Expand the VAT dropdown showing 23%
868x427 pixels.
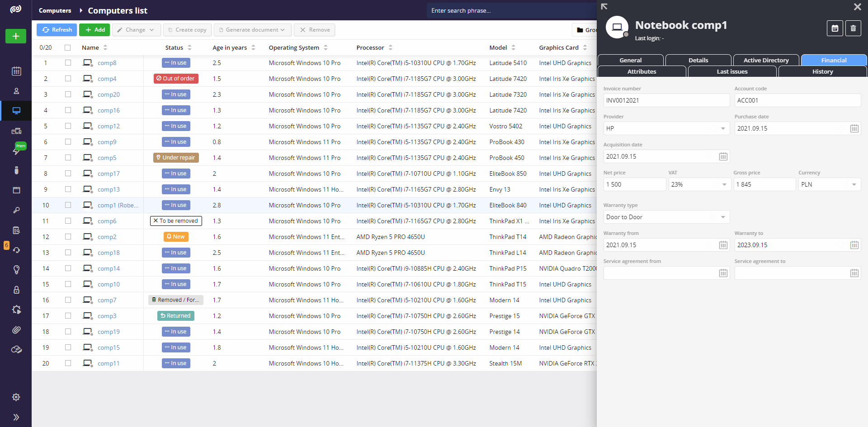pyautogui.click(x=699, y=185)
